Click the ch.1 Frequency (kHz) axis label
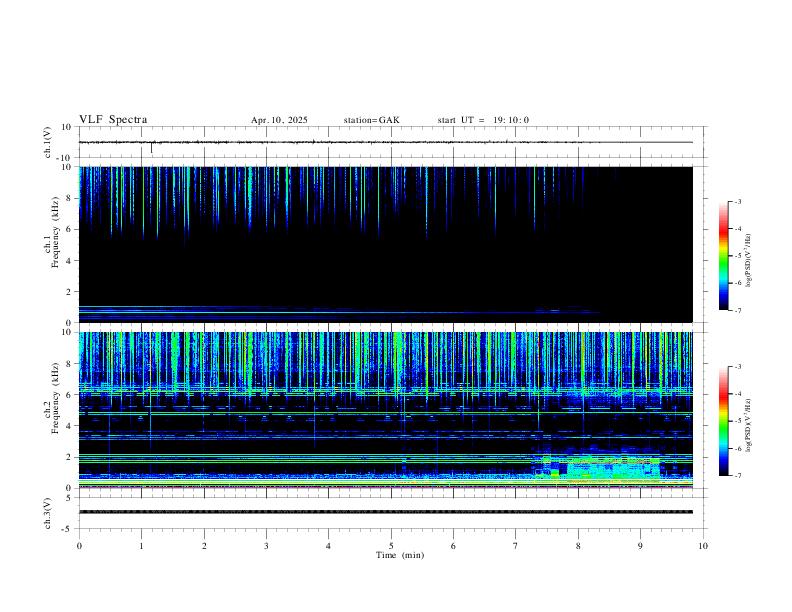The image size is (792, 612). pos(51,232)
